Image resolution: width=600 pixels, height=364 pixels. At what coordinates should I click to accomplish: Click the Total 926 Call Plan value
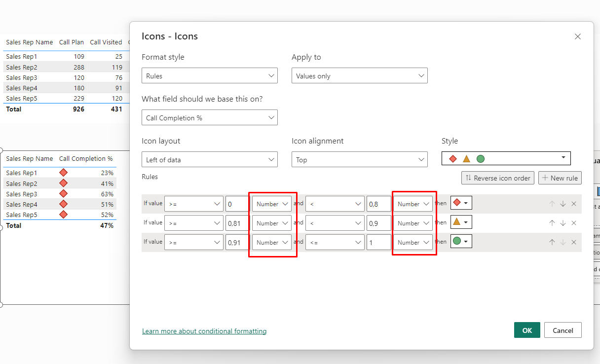(78, 109)
